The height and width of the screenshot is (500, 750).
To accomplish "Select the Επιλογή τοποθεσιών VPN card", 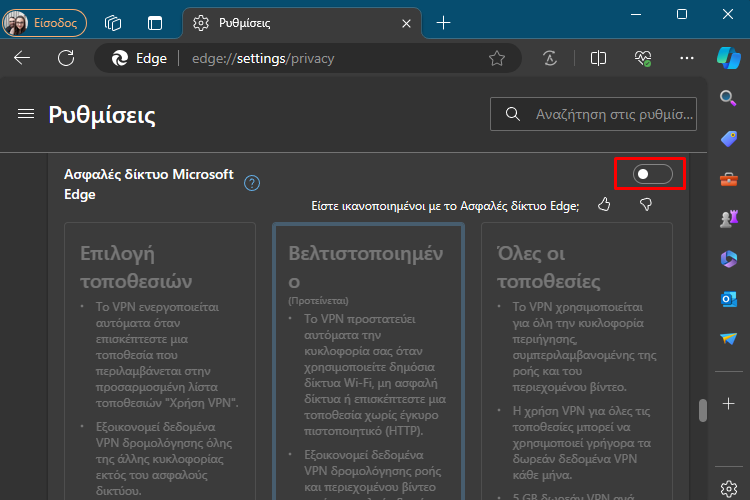I will 160,361.
